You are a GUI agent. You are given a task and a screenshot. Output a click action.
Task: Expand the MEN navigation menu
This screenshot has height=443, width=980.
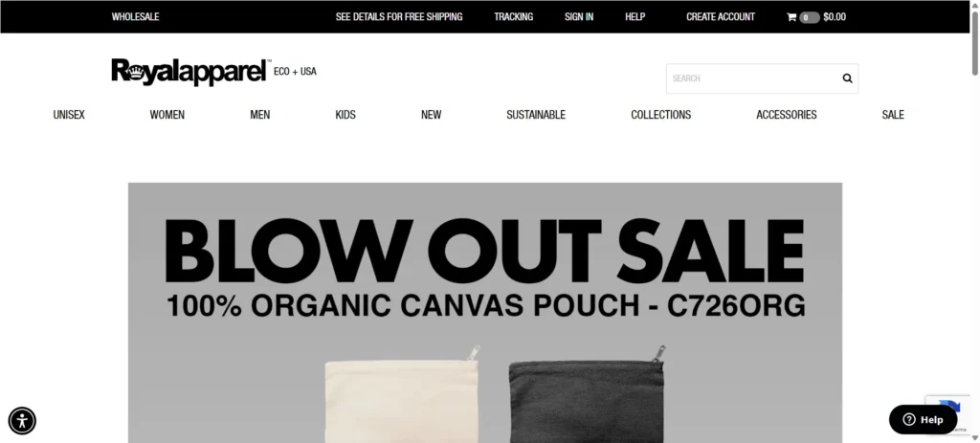260,115
